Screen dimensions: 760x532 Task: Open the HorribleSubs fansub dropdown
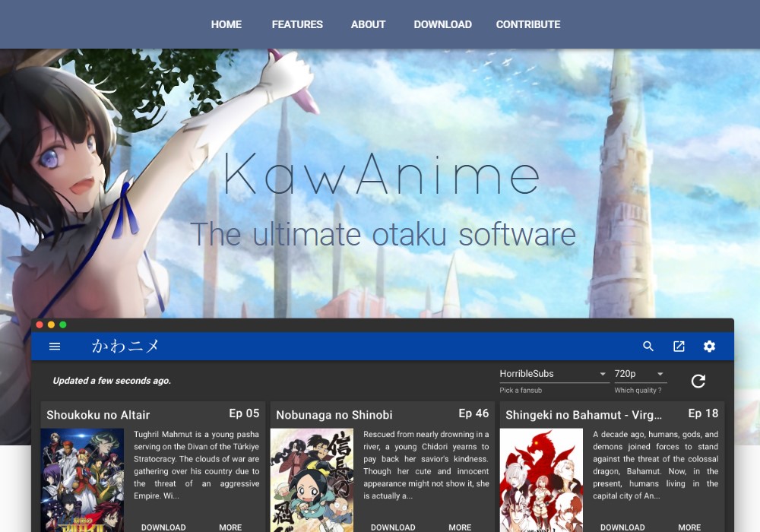pyautogui.click(x=554, y=374)
